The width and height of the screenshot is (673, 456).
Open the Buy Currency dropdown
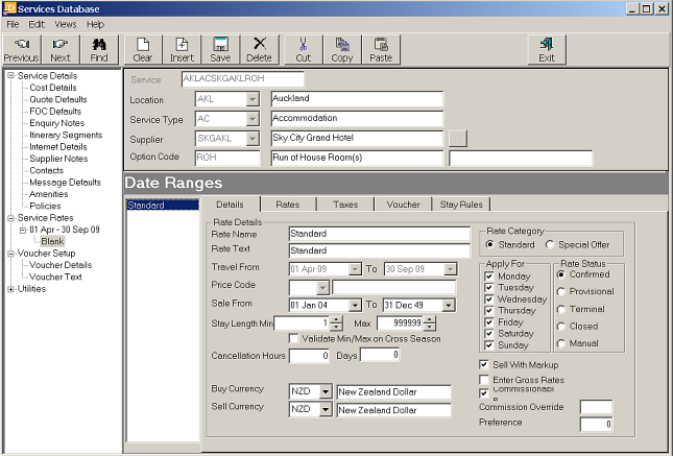(x=326, y=391)
